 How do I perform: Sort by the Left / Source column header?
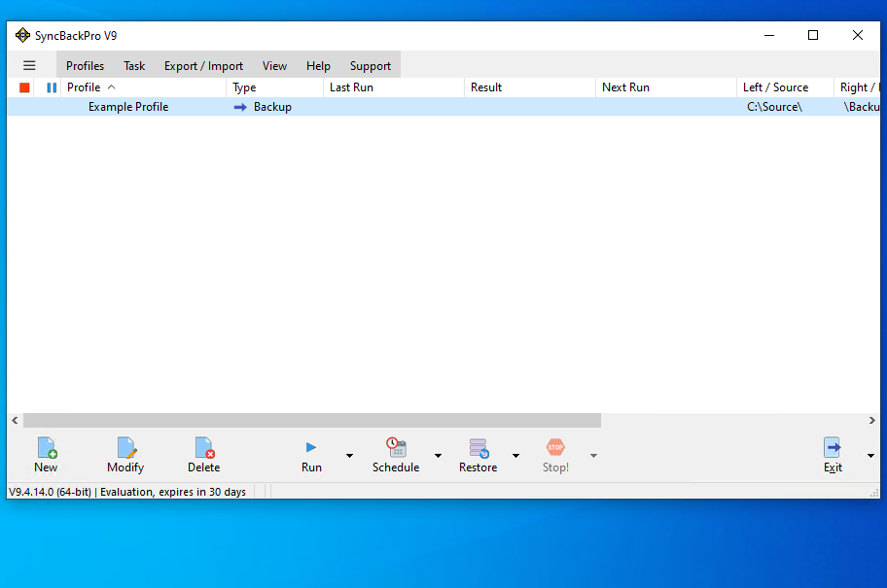785,87
